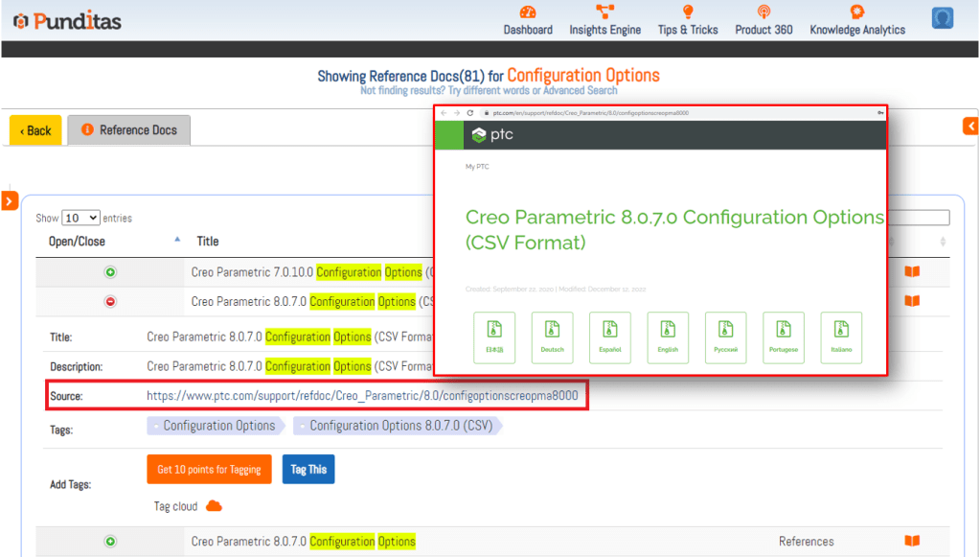980x557 pixels.
Task: Switch to the Reference Docs tab
Action: click(129, 130)
